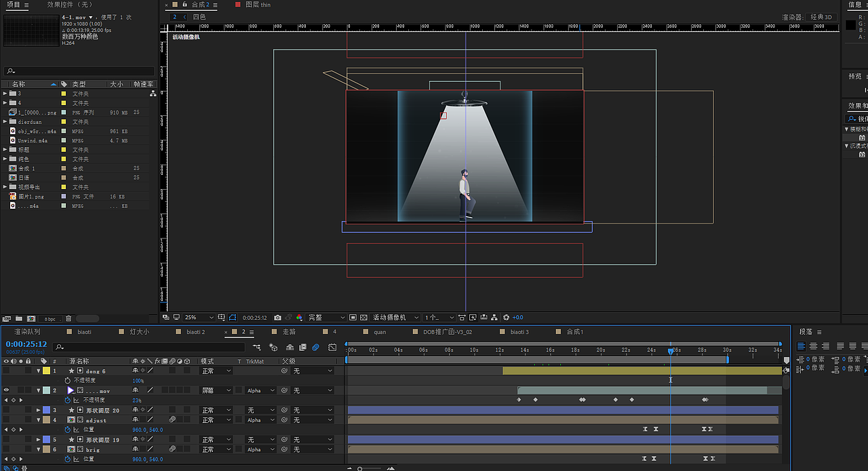868x471 pixels.
Task: Click the show channel RGB color icon
Action: pyautogui.click(x=299, y=317)
